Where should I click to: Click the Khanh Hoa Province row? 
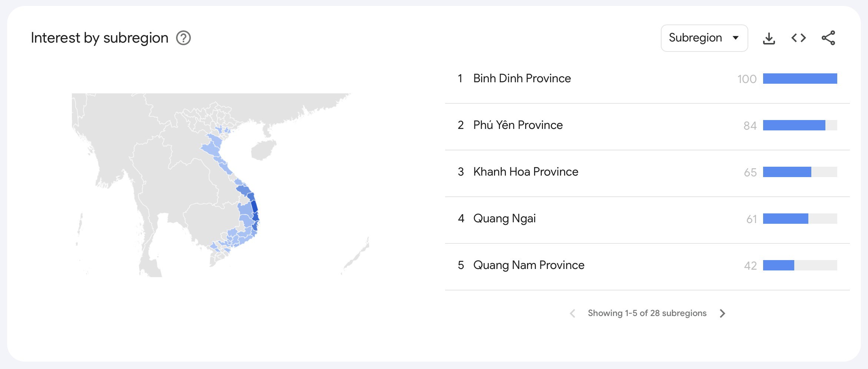tap(525, 172)
